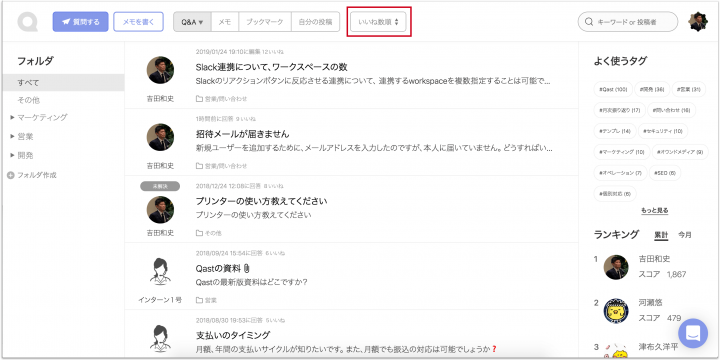Click folder icon 営業/問い合わせ under 招待メール post

tap(199, 166)
